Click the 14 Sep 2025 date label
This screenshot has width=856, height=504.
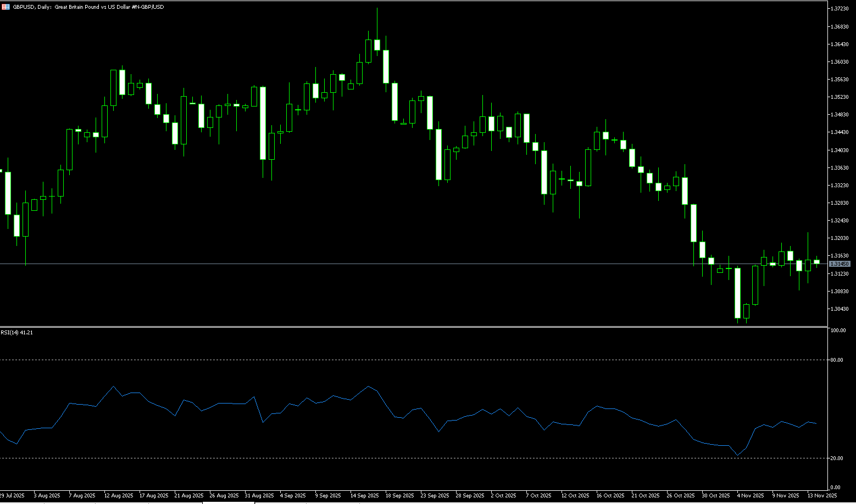365,495
